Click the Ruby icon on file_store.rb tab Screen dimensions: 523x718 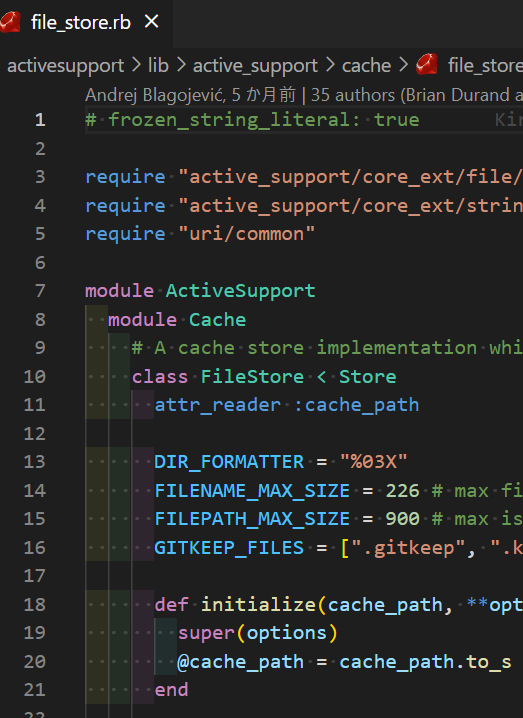pyautogui.click(x=10, y=22)
